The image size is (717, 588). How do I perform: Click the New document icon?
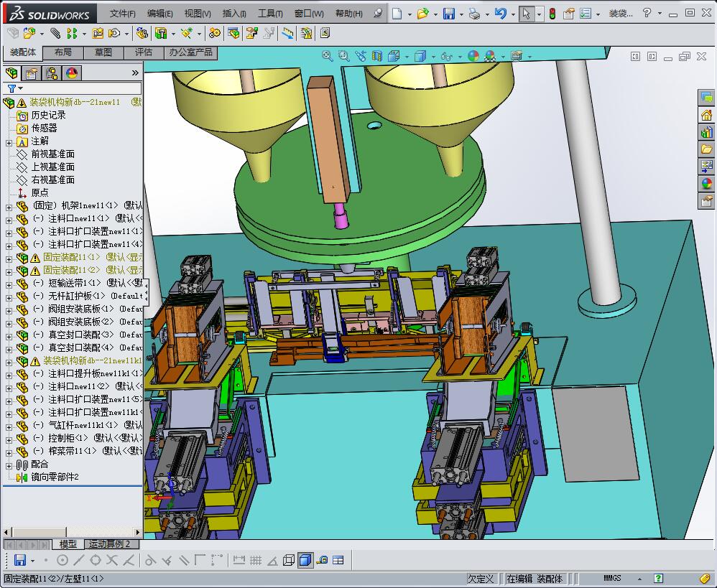pos(397,14)
